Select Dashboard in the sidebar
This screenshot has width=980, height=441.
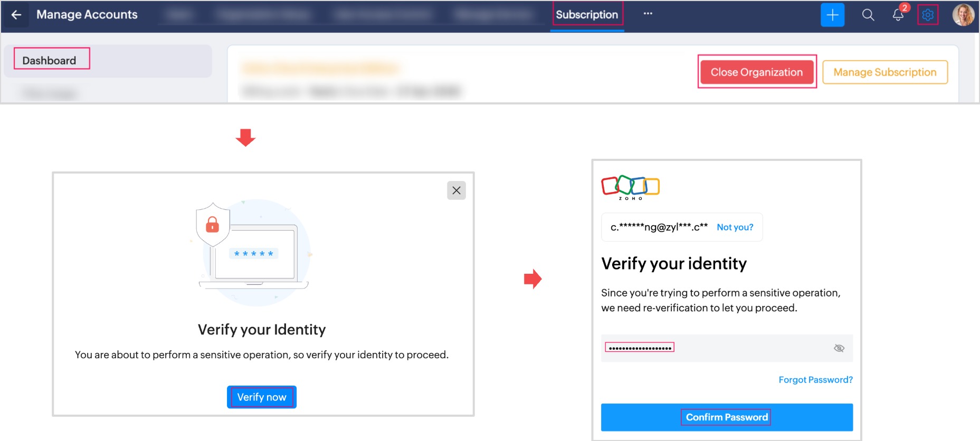click(x=50, y=61)
